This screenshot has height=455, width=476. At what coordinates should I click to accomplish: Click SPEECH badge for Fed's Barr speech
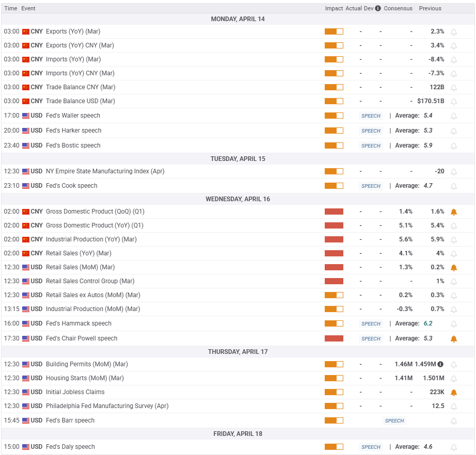394,421
